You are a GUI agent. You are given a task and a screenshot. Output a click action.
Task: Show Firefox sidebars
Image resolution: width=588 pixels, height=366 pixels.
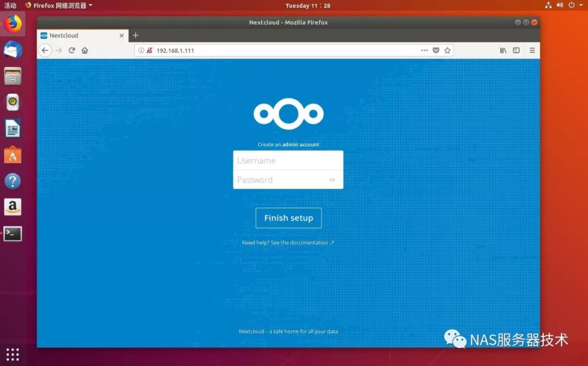pos(516,50)
